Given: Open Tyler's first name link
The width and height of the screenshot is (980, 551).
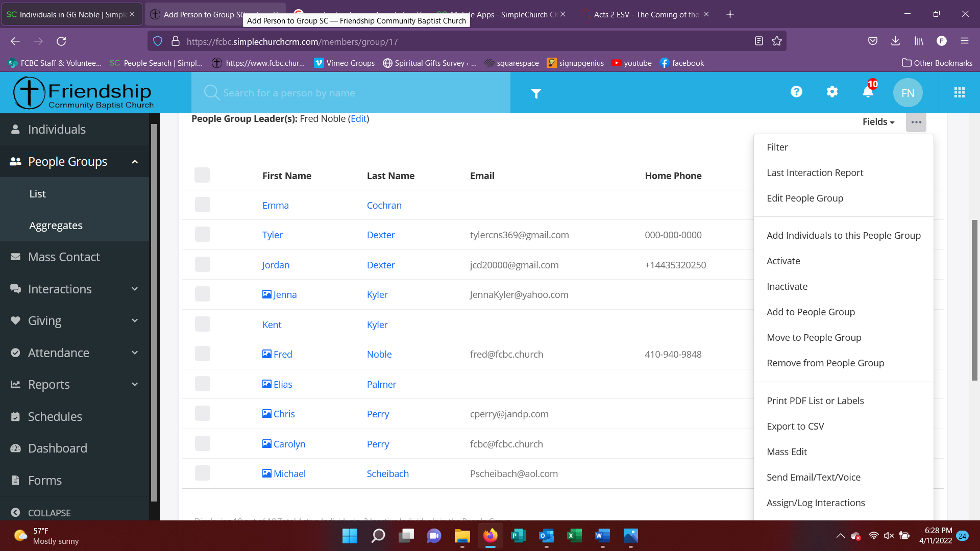Looking at the screenshot, I should pos(272,235).
